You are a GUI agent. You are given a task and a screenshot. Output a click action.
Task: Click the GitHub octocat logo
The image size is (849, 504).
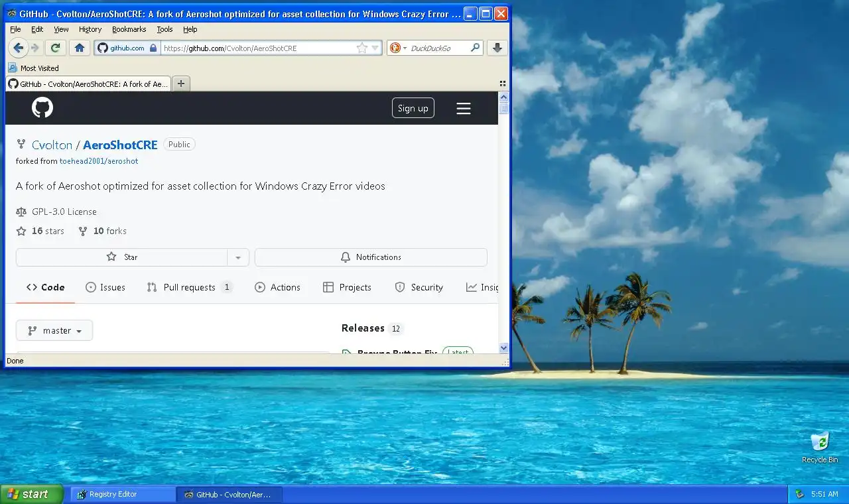(x=42, y=107)
